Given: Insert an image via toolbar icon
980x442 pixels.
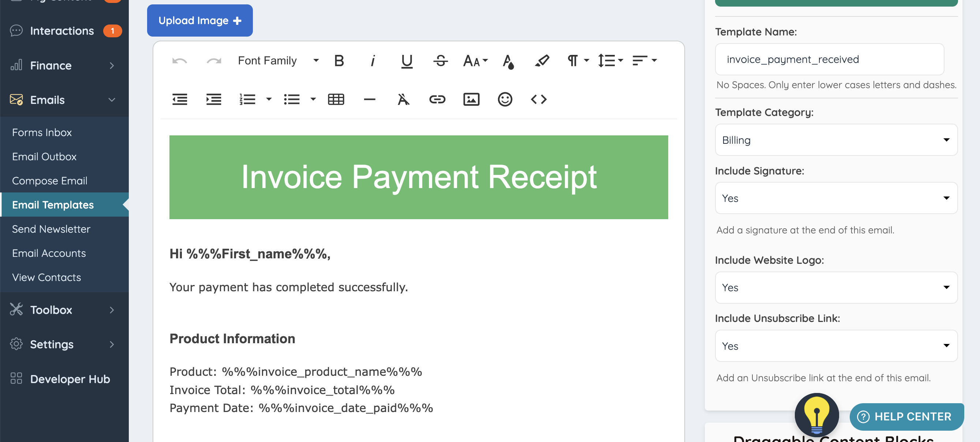Looking at the screenshot, I should 471,100.
